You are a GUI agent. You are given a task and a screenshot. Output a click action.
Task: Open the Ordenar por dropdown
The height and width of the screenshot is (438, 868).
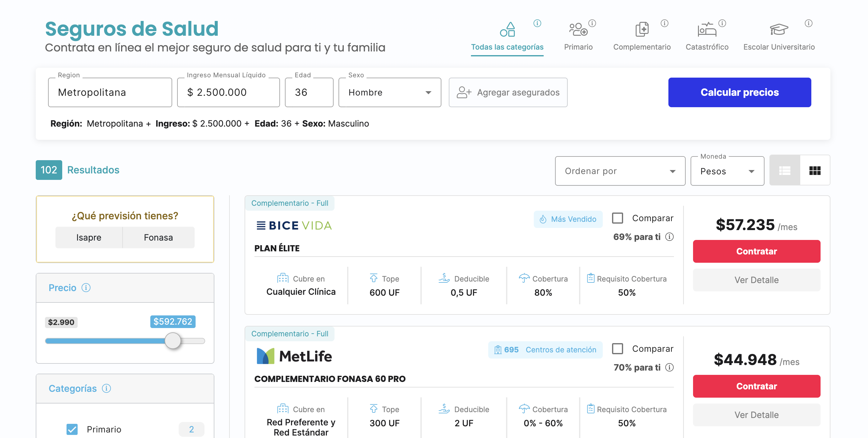620,171
